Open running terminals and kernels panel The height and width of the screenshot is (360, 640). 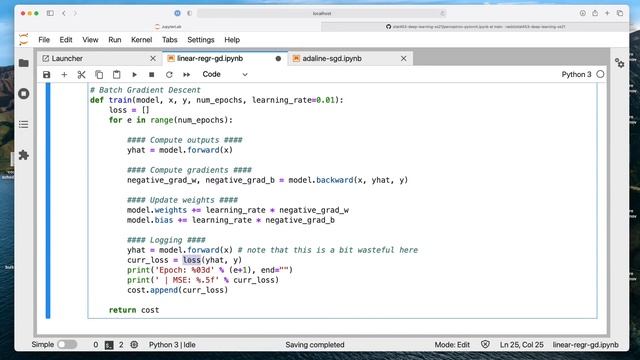coord(24,93)
